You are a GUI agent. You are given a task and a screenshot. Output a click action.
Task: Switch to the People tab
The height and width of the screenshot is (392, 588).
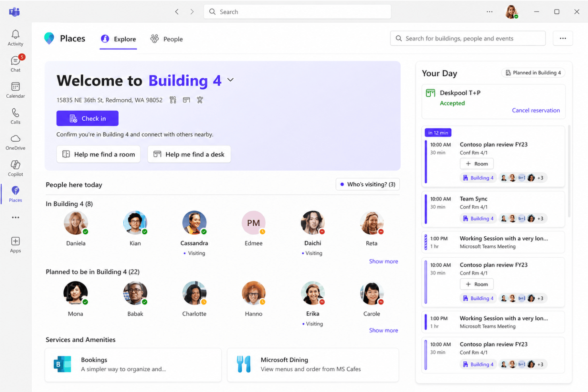click(x=166, y=39)
